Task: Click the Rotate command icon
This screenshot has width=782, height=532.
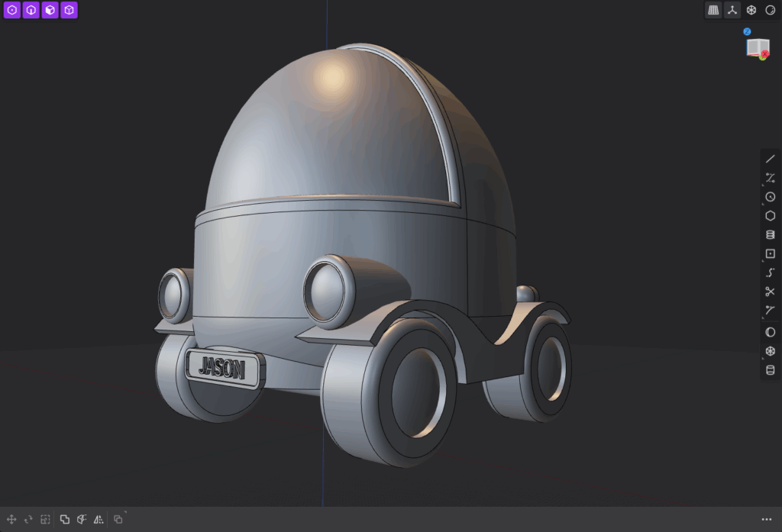Action: point(28,520)
